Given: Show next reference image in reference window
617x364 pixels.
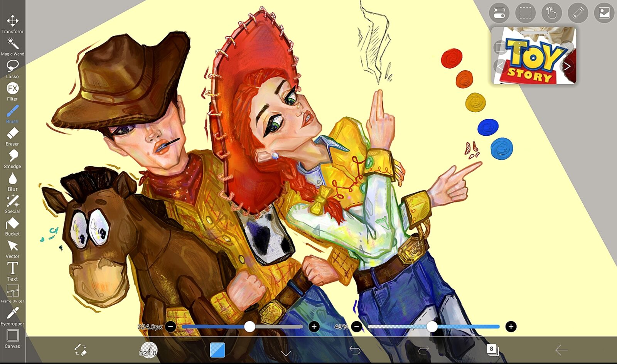Looking at the screenshot, I should click(x=567, y=66).
